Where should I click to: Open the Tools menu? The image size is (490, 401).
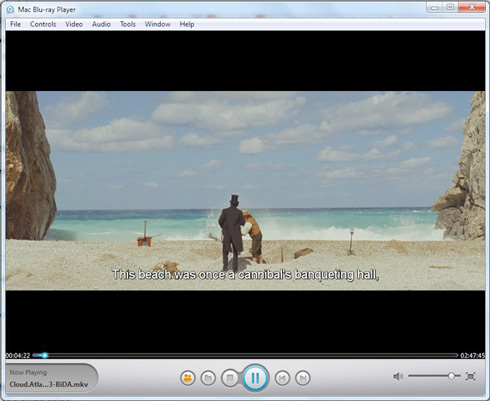128,24
